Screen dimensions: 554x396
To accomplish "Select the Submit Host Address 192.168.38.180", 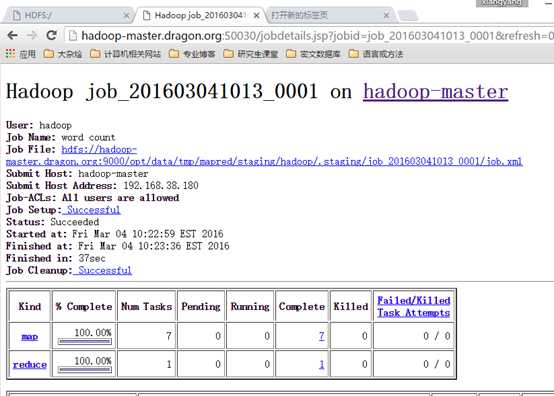I will 161,186.
